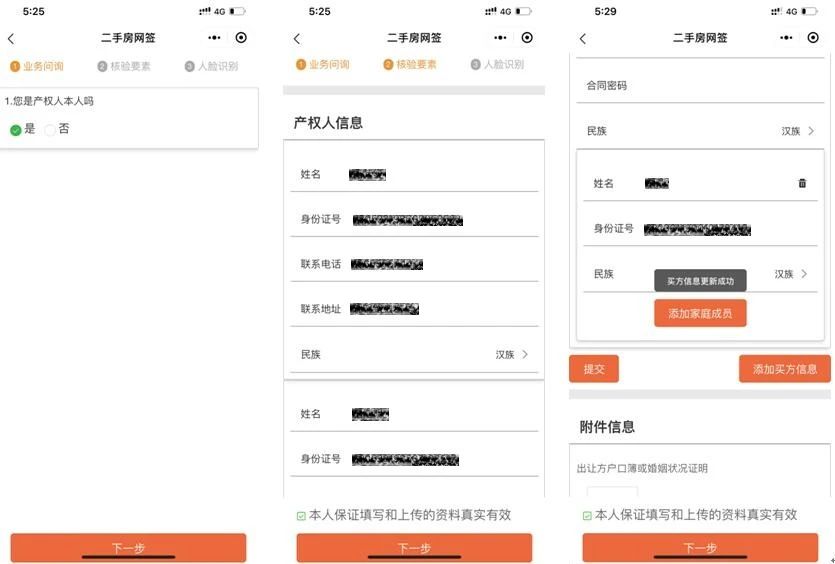
Task: Select 是 for property owner question
Action: pos(16,129)
